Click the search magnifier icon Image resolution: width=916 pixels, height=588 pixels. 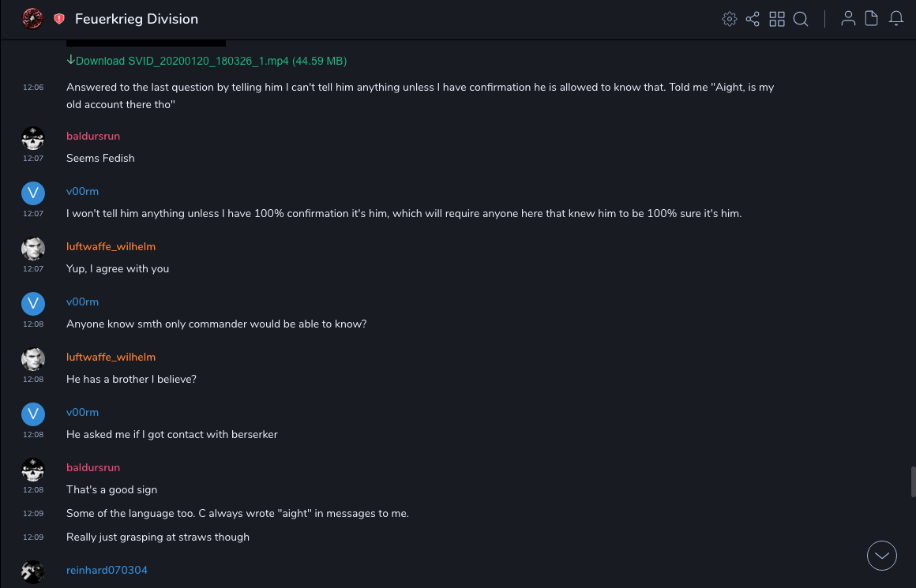(801, 19)
